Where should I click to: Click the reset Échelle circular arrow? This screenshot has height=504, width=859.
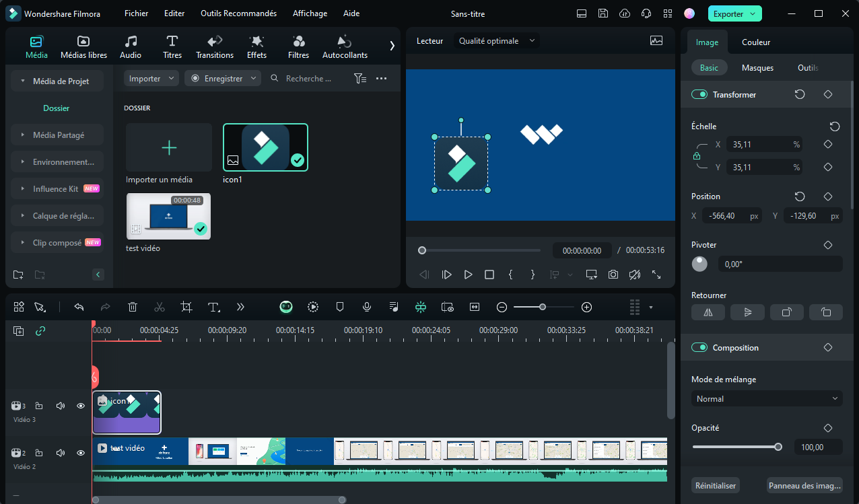click(835, 127)
